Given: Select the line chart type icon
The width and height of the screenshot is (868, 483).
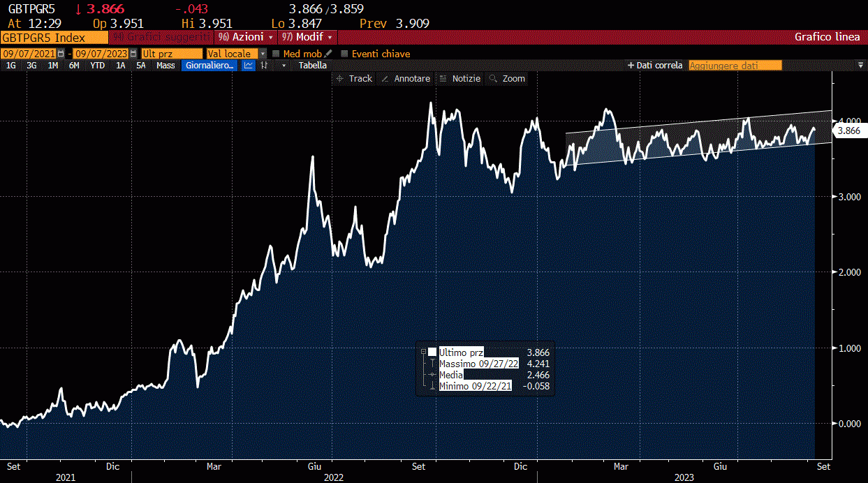Looking at the screenshot, I should point(249,66).
